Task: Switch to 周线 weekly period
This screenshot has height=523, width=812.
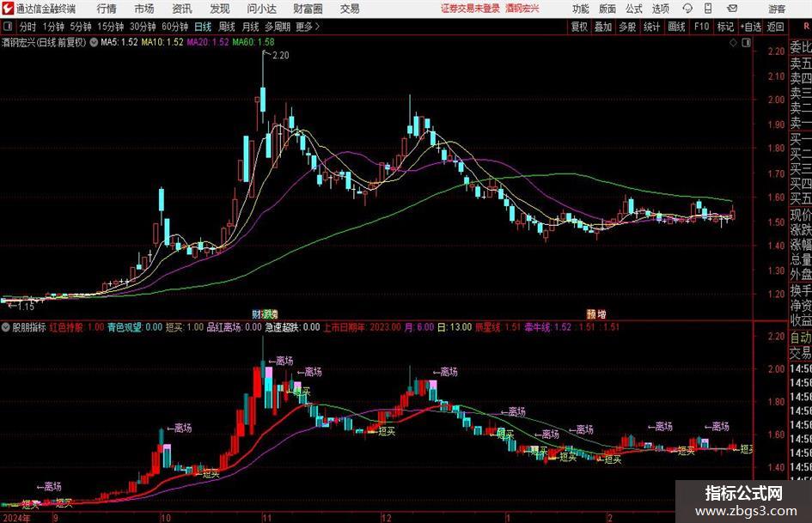Action: 227,27
